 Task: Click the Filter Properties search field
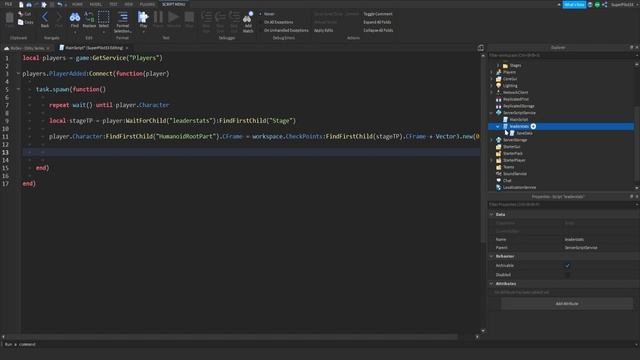[562, 204]
